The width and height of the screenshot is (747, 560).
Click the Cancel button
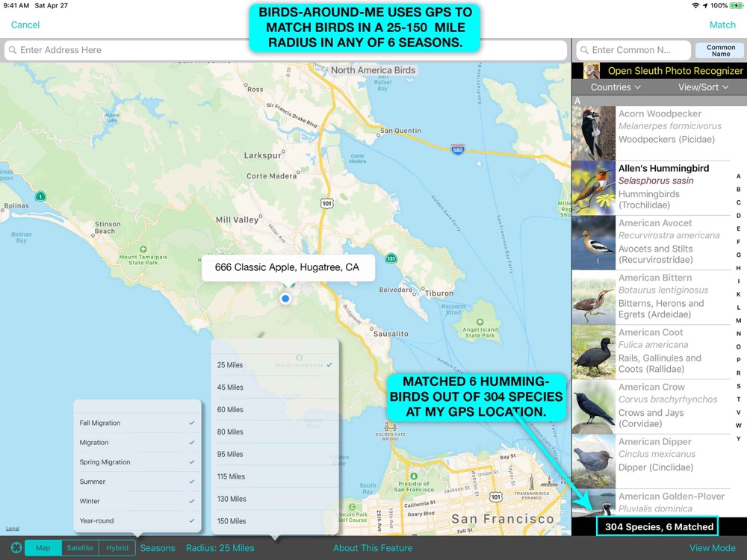click(25, 25)
